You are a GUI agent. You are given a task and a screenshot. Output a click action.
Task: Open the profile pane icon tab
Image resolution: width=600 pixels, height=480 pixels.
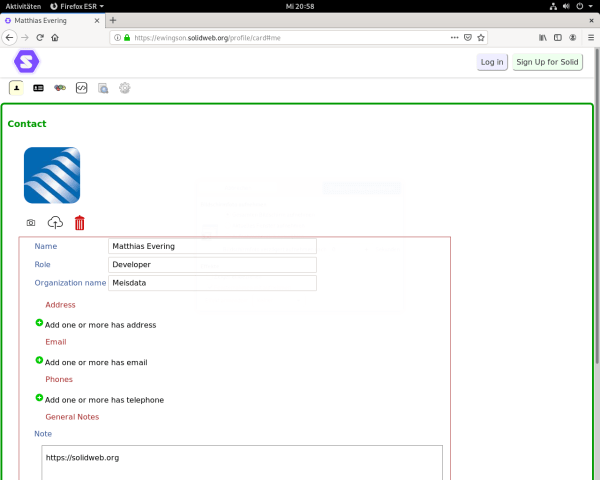16,88
